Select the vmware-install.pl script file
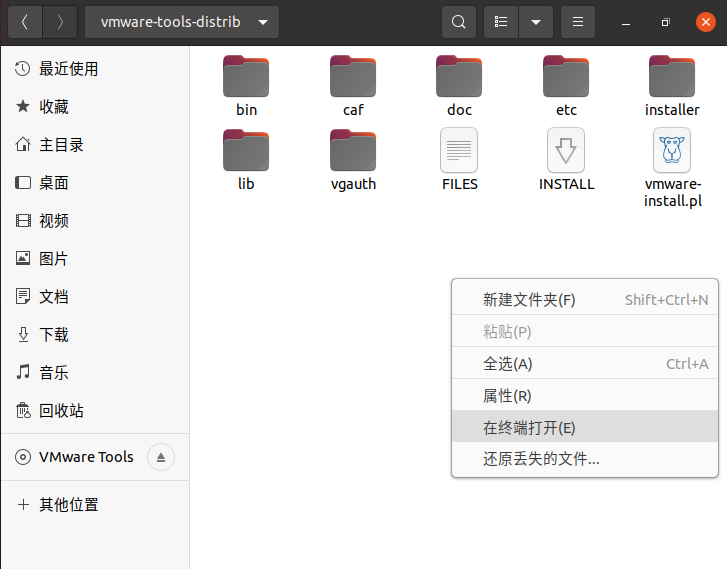 coord(672,168)
